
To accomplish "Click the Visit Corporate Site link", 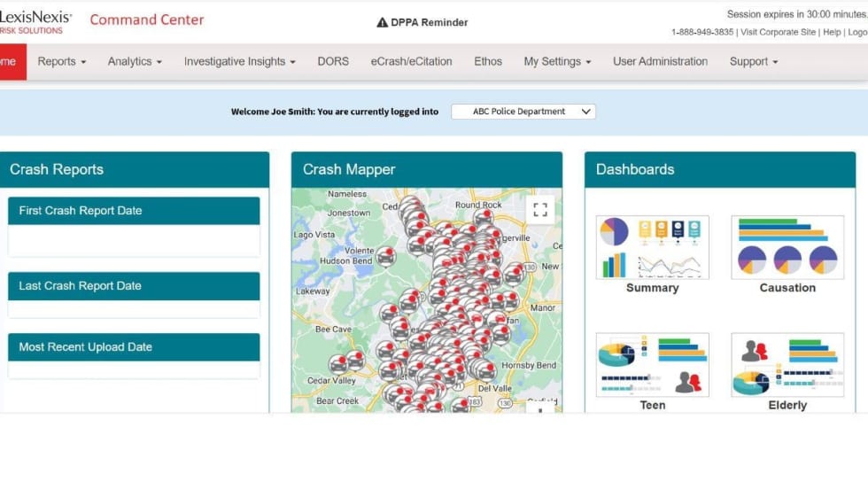I will pyautogui.click(x=778, y=32).
